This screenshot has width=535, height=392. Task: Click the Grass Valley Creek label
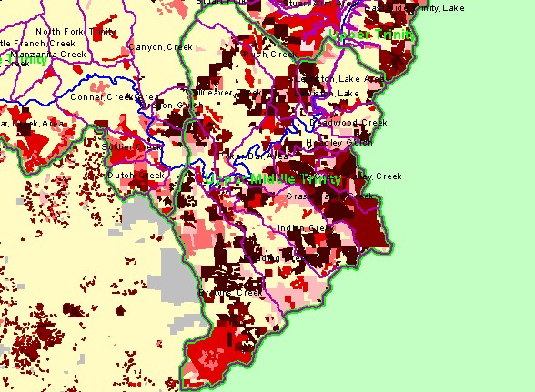click(x=329, y=196)
